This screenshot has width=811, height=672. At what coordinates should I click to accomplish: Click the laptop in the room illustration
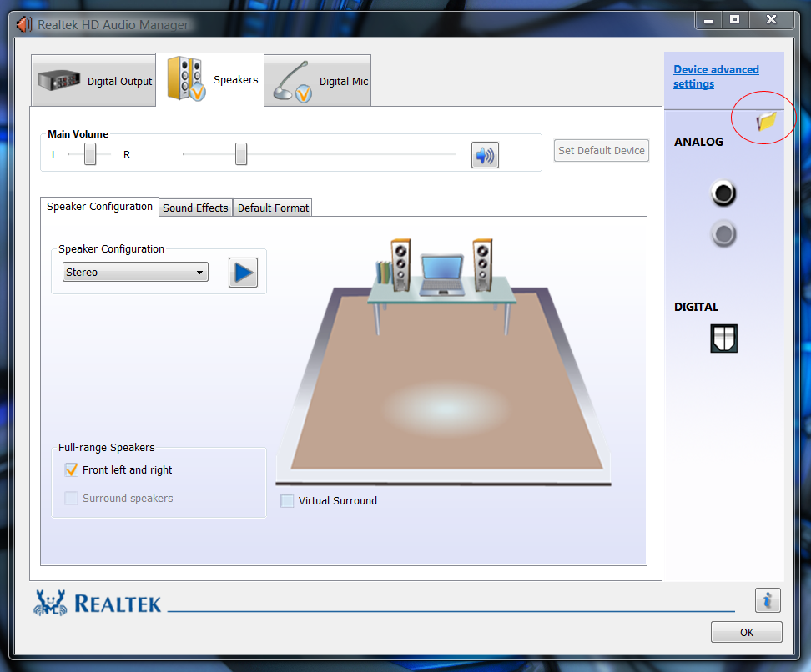(x=441, y=275)
